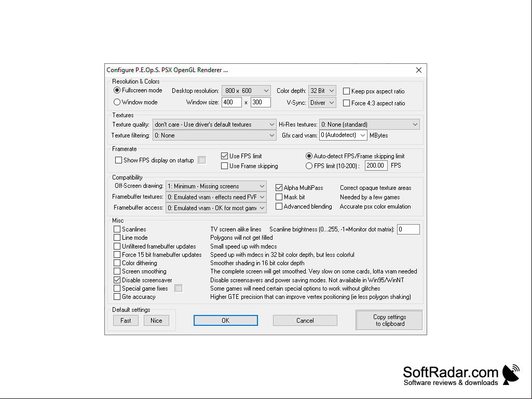Screen dimensions: 532x399
Task: Click small button beside Special game fixes
Action: tap(179, 288)
